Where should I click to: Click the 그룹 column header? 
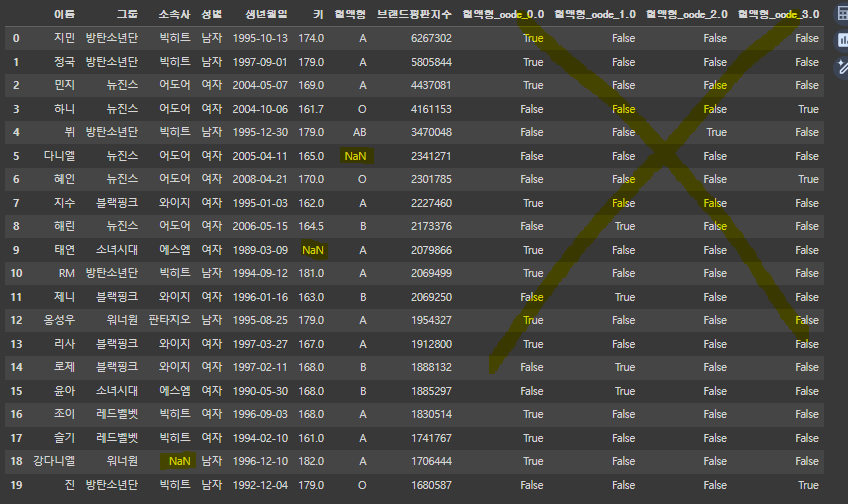click(x=128, y=15)
